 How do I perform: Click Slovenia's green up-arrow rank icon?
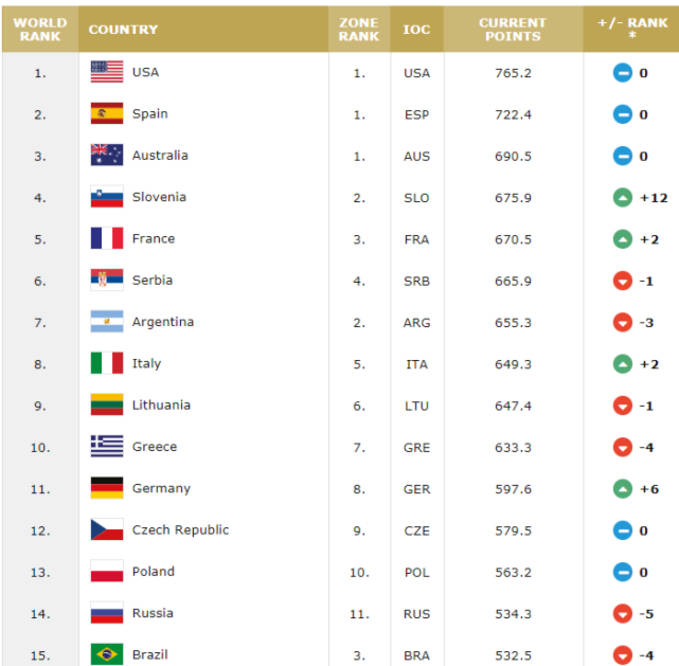[x=623, y=197]
